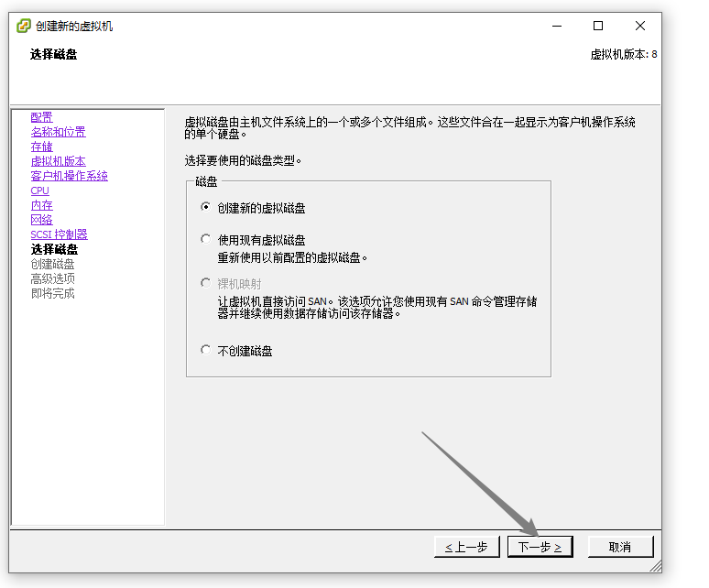Screen dimensions: 709x588
Task: Select the disabled 裸机映射 radio option
Action: coord(206,283)
